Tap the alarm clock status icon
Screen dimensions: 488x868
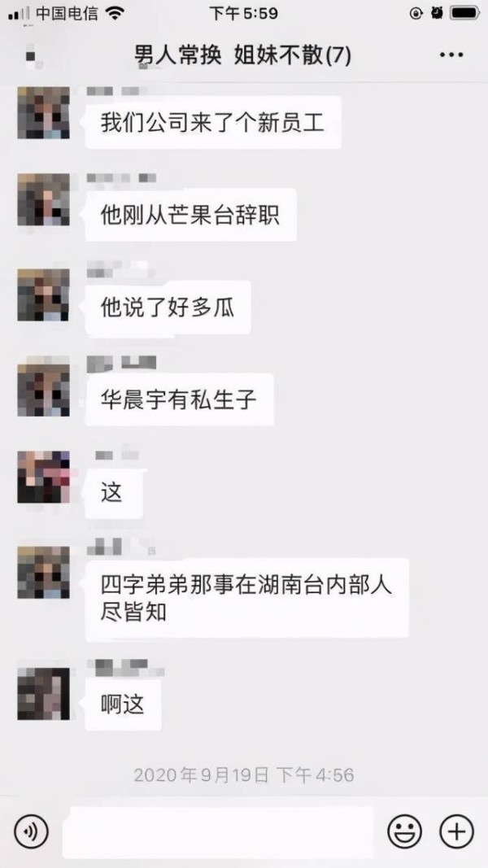pos(437,13)
